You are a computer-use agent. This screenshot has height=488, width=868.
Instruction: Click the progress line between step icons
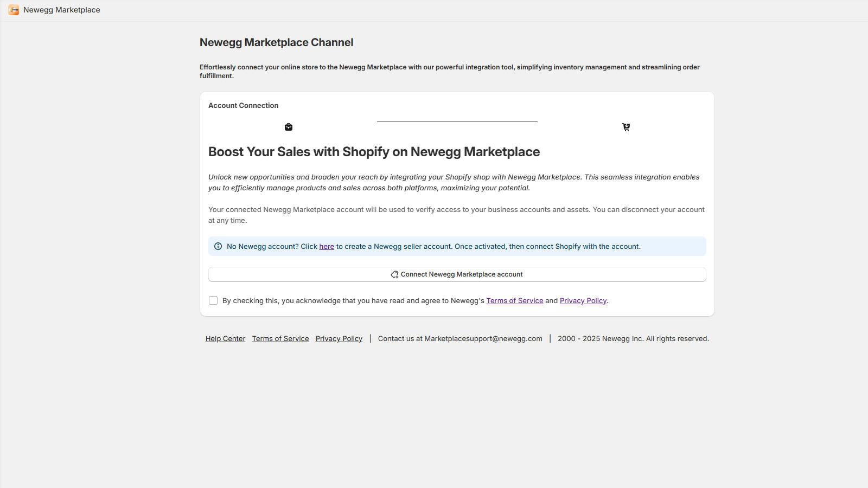click(457, 122)
